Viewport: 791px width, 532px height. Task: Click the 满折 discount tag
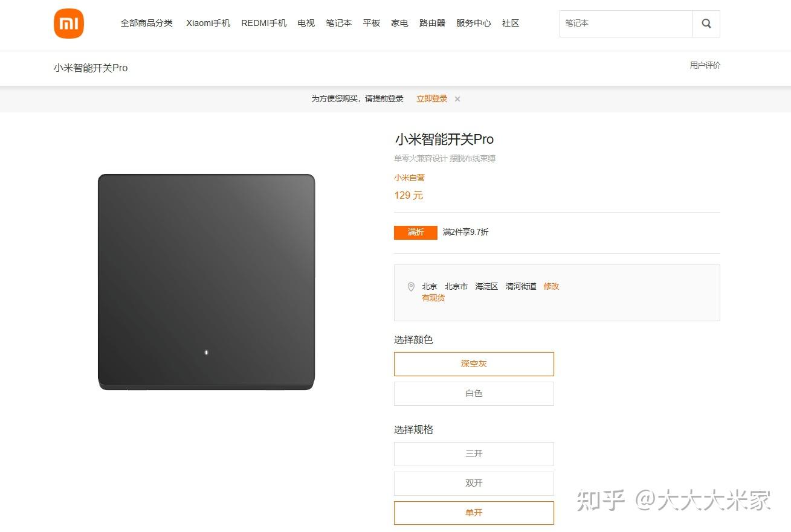point(416,232)
